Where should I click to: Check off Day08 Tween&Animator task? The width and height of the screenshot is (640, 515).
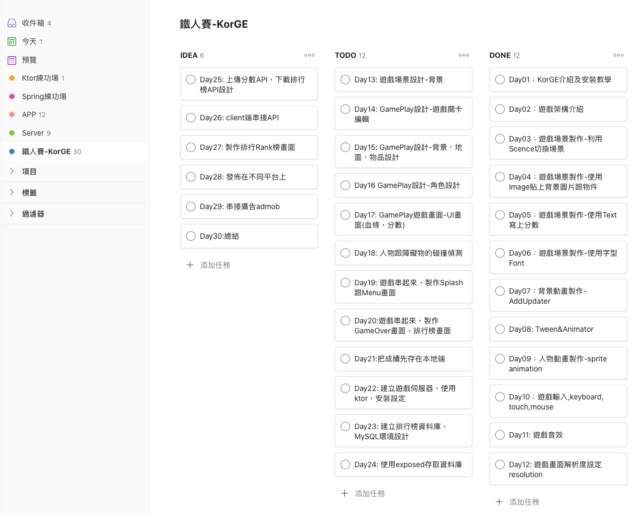pos(500,329)
